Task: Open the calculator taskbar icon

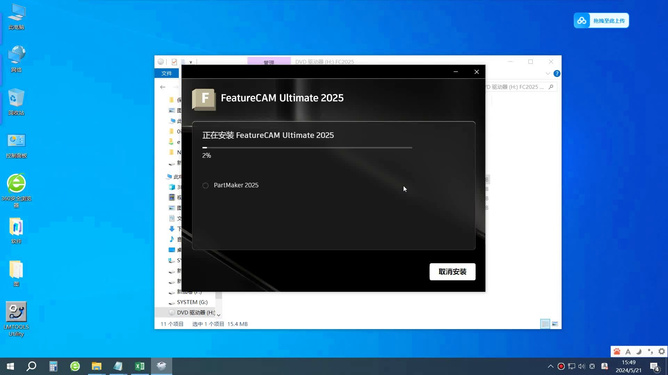Action: coord(53,366)
